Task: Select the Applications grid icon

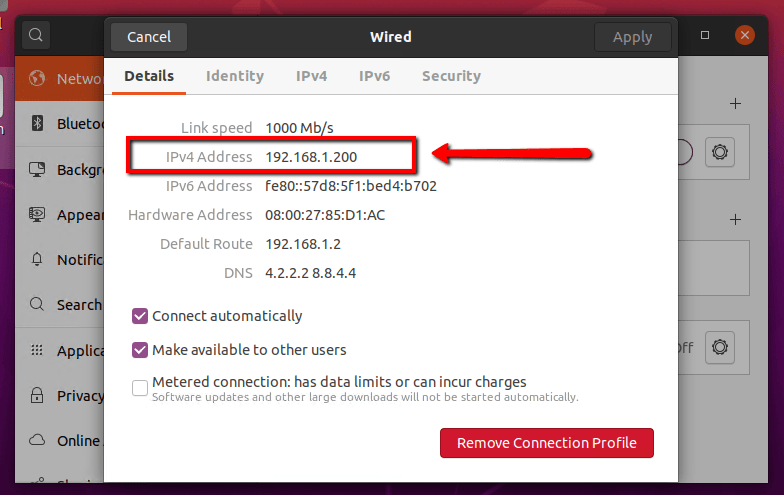Action: (x=37, y=350)
